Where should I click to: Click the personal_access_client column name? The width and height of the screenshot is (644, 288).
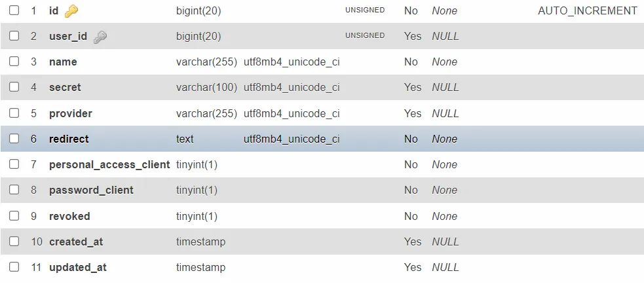[109, 164]
